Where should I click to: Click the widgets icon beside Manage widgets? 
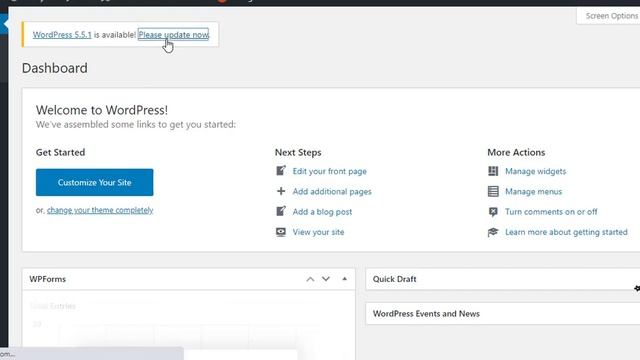click(493, 171)
